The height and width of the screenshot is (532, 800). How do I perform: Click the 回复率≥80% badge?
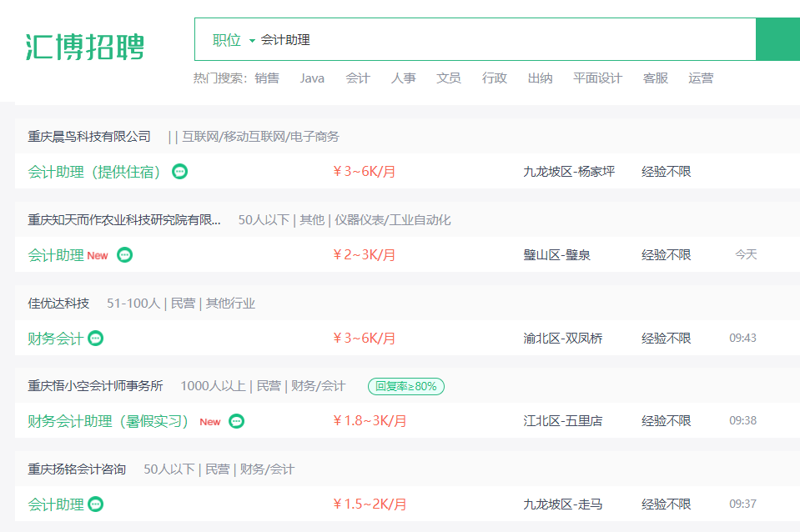coord(406,386)
